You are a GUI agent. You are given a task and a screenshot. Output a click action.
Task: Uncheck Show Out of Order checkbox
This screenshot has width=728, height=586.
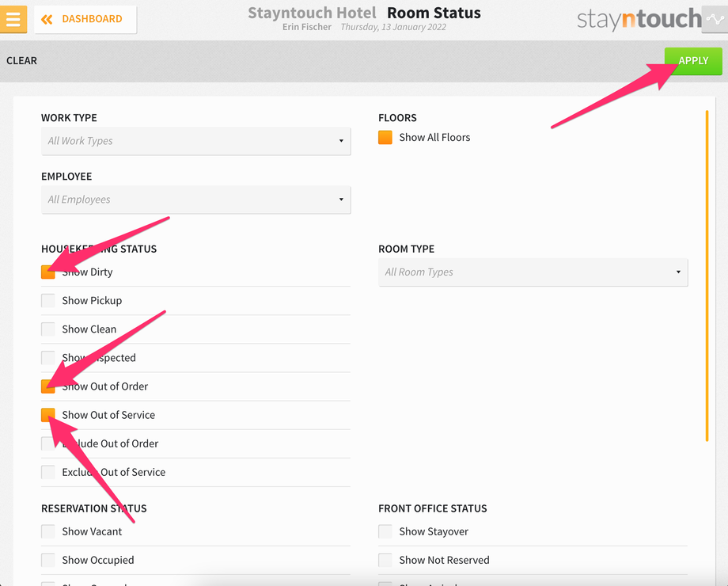coord(48,386)
